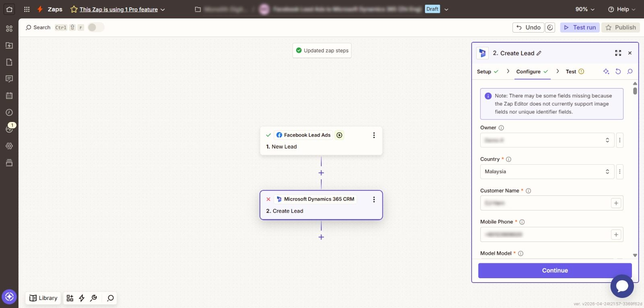The width and height of the screenshot is (644, 308).
Task: Click the panel's vertical scrollbar thumb
Action: [x=635, y=91]
